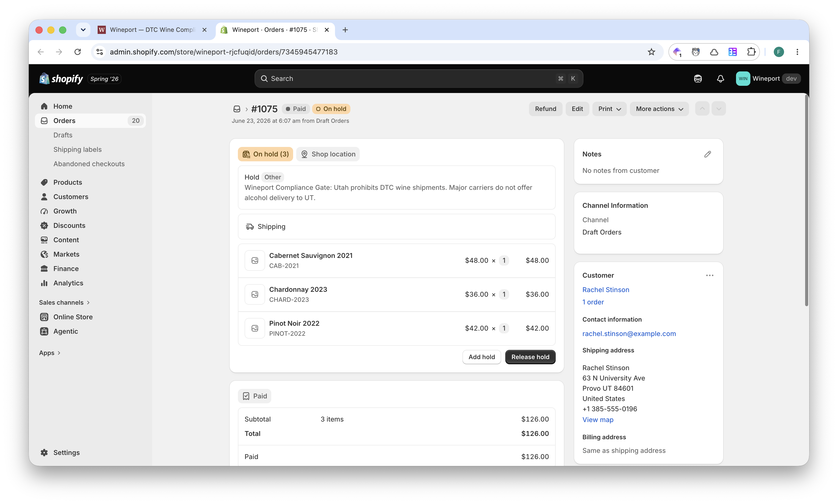838x504 pixels.
Task: Open Rachel Stinson customer profile link
Action: [606, 290]
